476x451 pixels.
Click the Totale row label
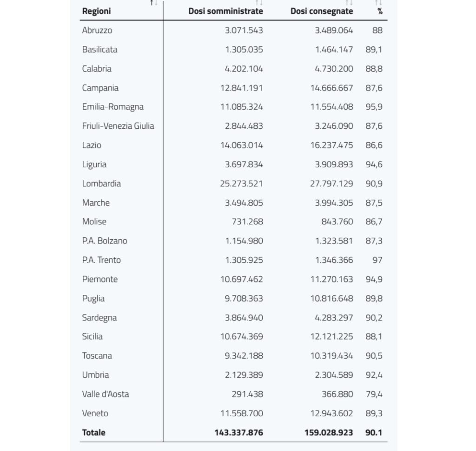click(94, 432)
